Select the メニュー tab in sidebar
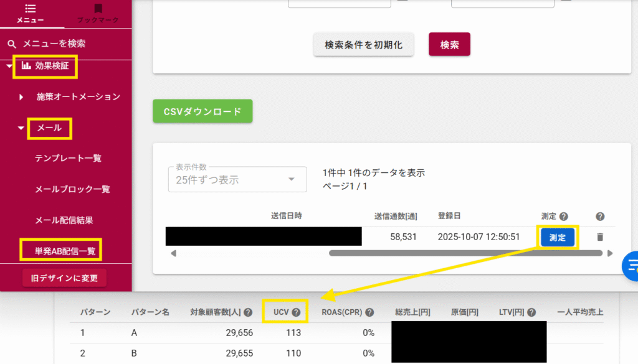Viewport: 638px width, 364px height. coord(30,14)
